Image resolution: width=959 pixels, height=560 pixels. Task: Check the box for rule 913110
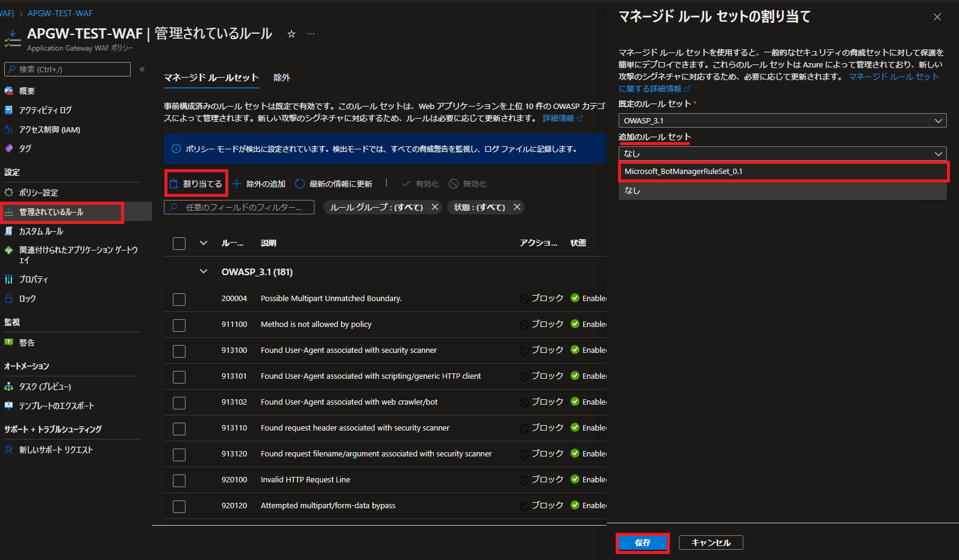click(x=179, y=429)
